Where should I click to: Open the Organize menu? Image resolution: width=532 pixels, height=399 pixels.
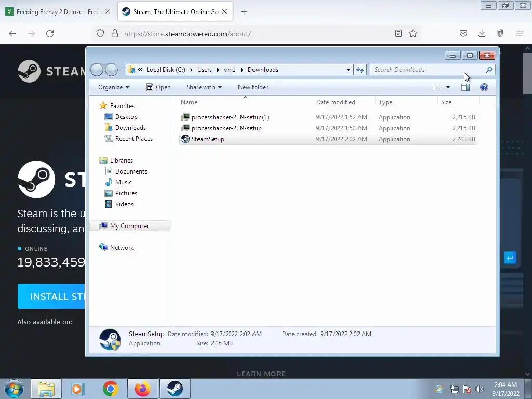114,87
